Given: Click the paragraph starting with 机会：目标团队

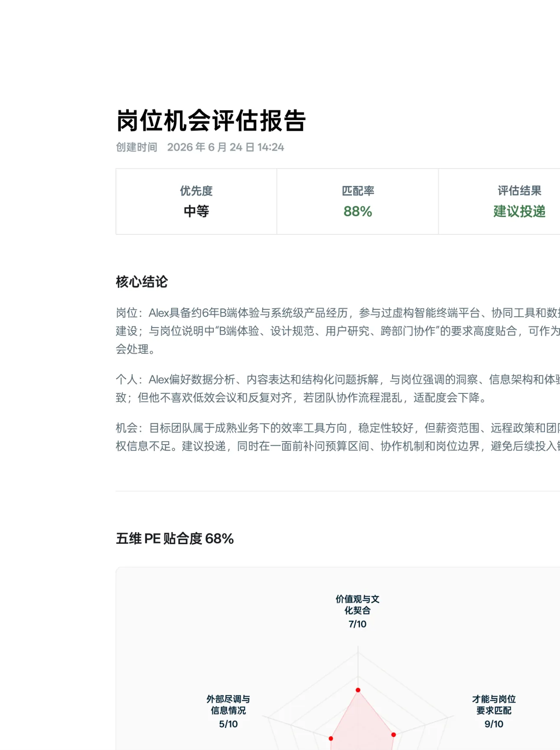Looking at the screenshot, I should point(338,437).
